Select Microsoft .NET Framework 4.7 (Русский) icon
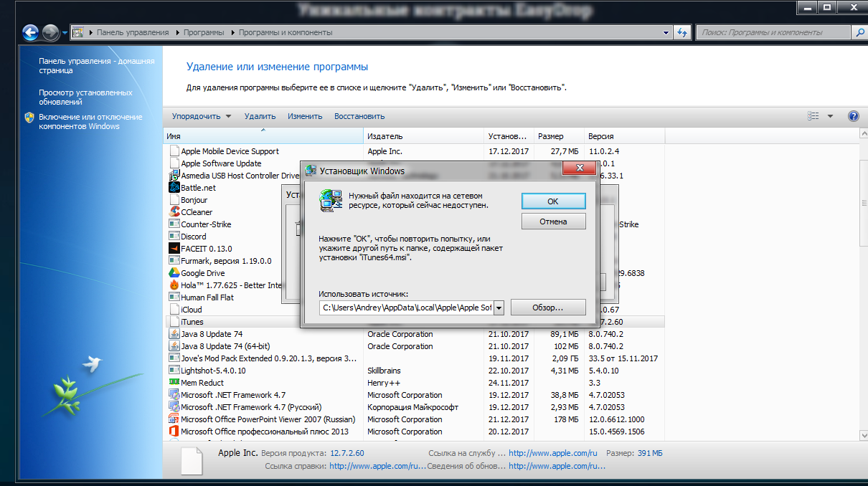The image size is (868, 486). click(174, 407)
